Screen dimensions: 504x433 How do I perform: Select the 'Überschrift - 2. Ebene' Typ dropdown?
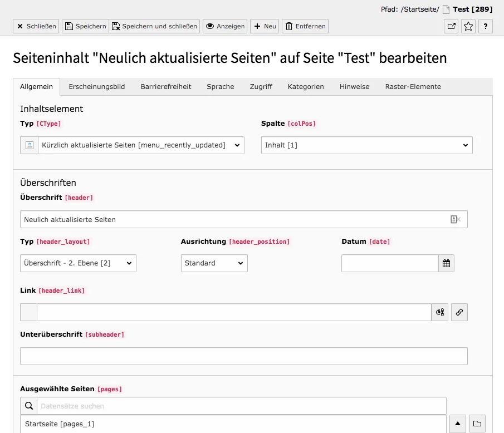[78, 263]
